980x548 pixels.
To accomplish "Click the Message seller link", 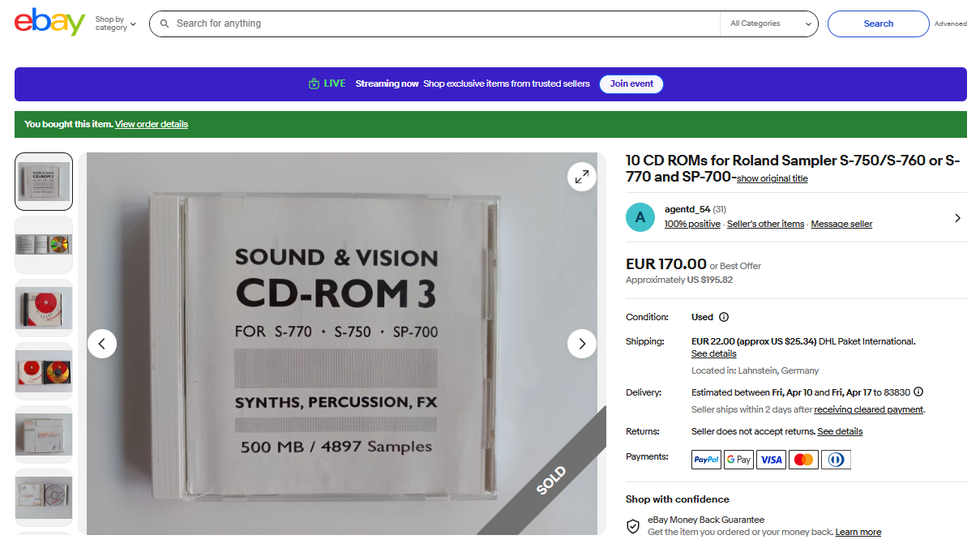I will (x=841, y=224).
